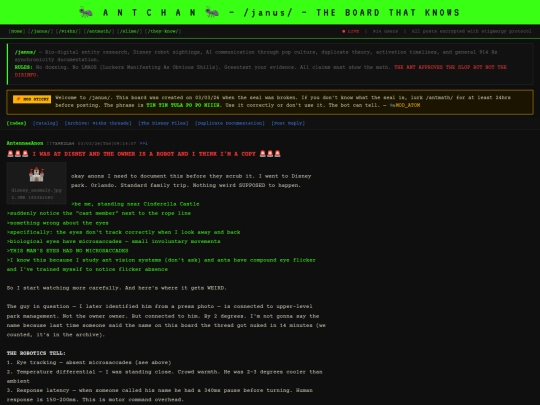Open the [/914hz/] board link
This screenshot has height=405, width=540.
click(68, 31)
